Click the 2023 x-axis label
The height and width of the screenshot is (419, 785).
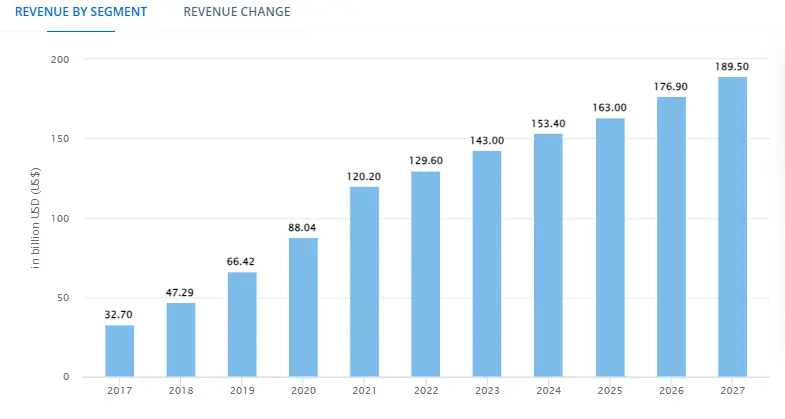[487, 390]
